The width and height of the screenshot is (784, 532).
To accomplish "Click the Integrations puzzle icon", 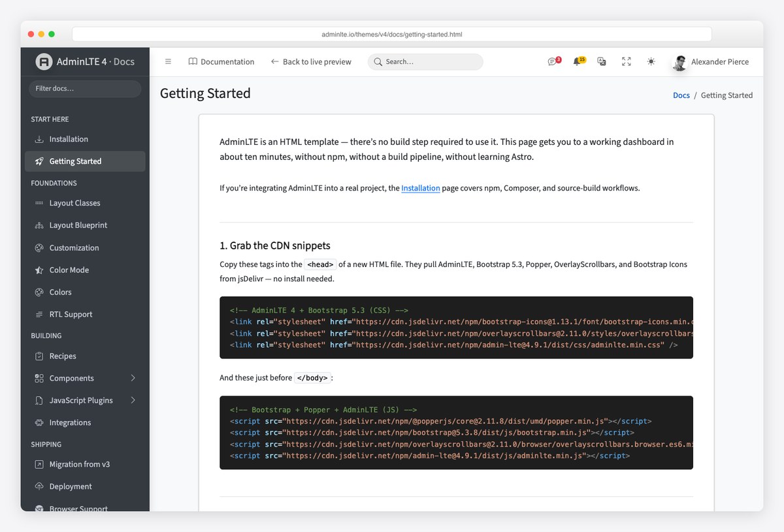I will coord(39,422).
